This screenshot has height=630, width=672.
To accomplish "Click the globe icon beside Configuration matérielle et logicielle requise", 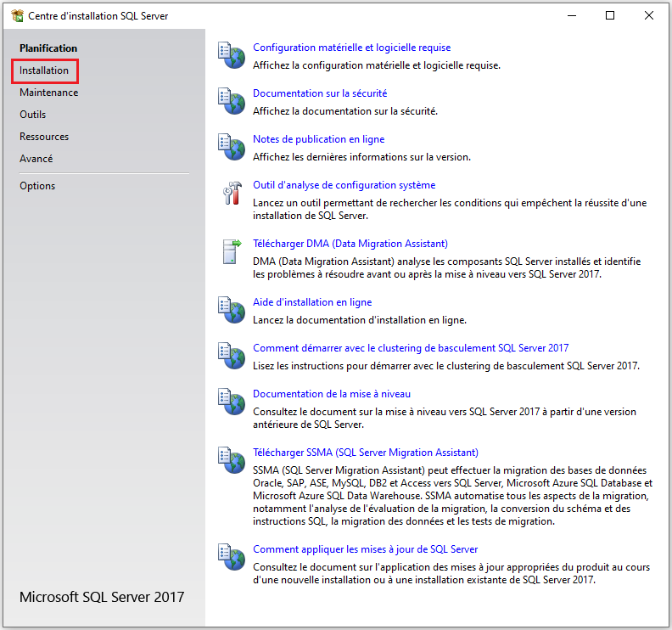I will [x=232, y=55].
